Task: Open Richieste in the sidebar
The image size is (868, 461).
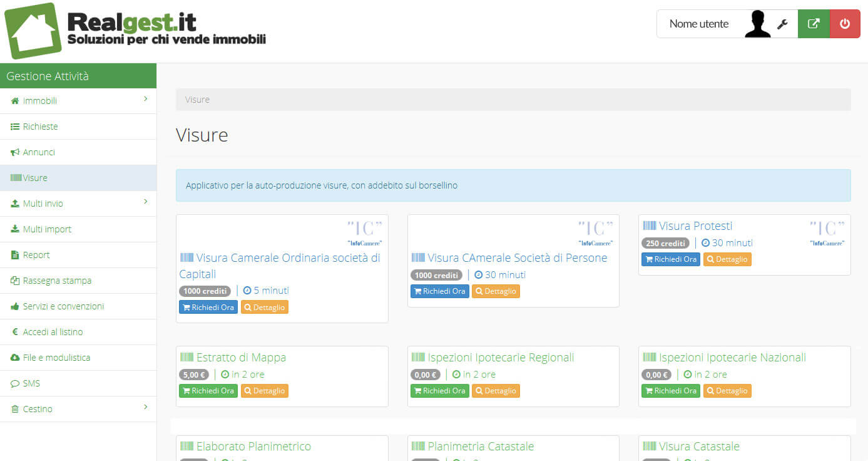Action: [x=78, y=127]
